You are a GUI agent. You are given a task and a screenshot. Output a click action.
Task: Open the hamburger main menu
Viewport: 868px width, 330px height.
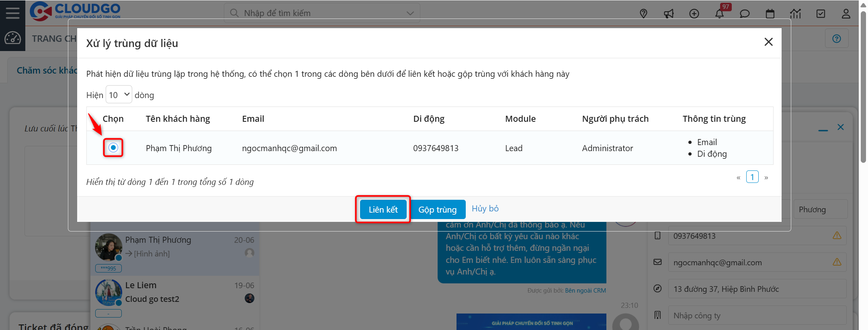coord(12,13)
